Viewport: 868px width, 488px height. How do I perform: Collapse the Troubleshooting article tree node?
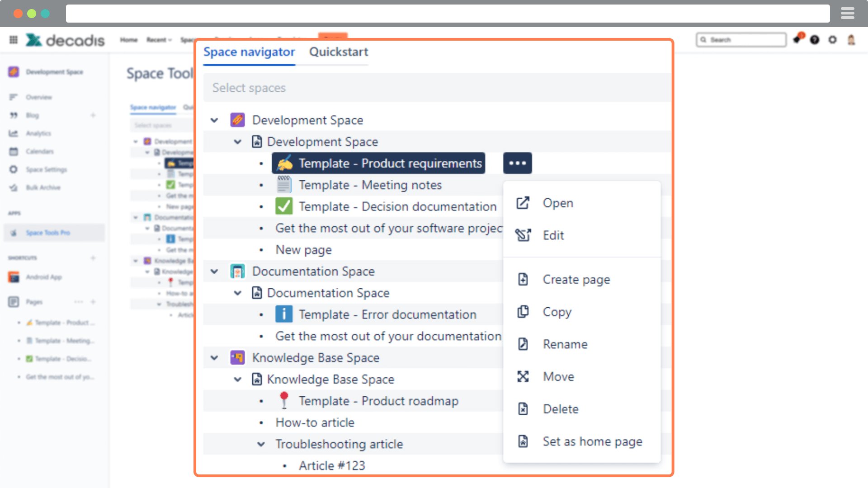pyautogui.click(x=261, y=444)
